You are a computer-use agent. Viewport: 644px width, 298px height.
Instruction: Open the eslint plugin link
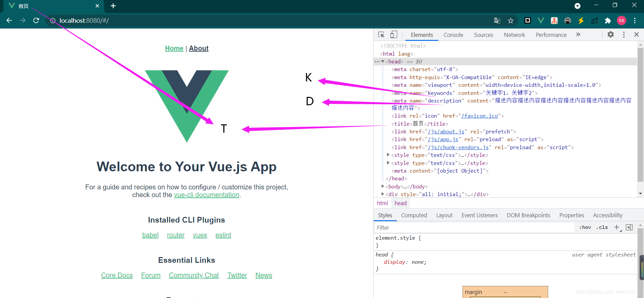tap(223, 235)
